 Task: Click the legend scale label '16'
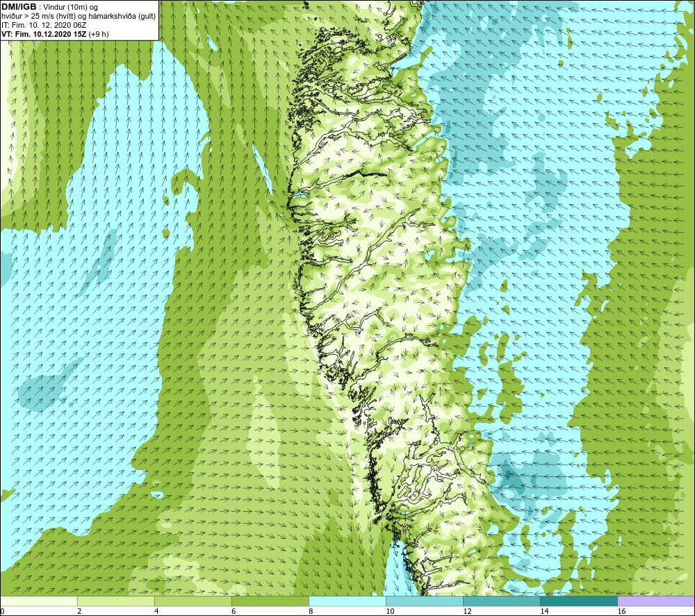(621, 611)
